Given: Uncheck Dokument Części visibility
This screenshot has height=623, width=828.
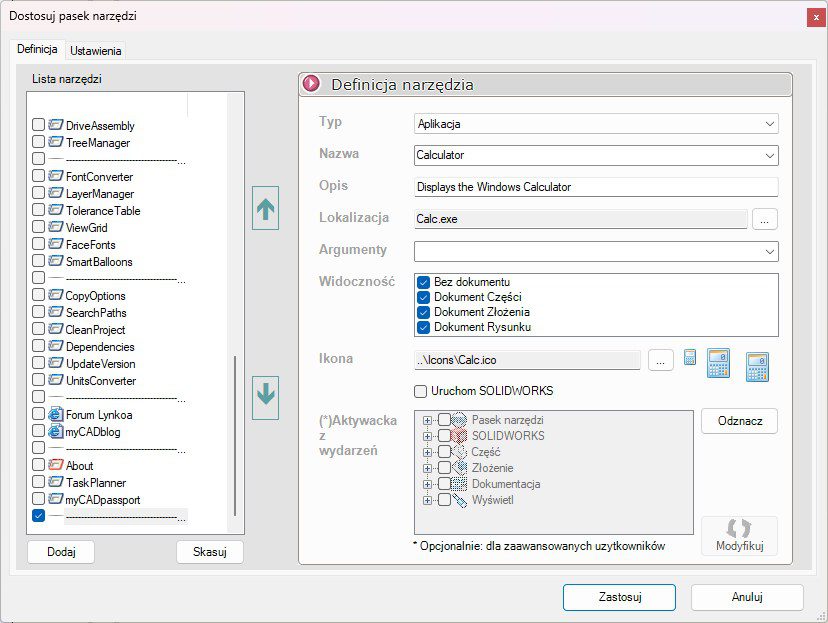Looking at the screenshot, I should (423, 297).
